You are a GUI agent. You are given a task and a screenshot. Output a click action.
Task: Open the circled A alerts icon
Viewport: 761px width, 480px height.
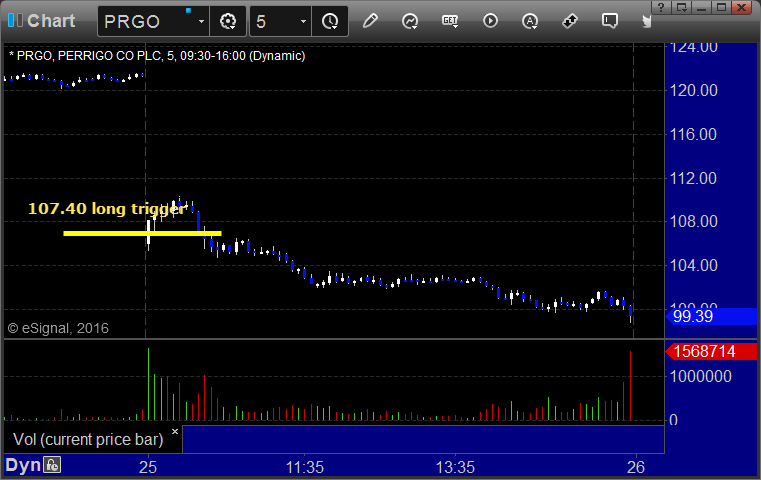click(x=530, y=21)
